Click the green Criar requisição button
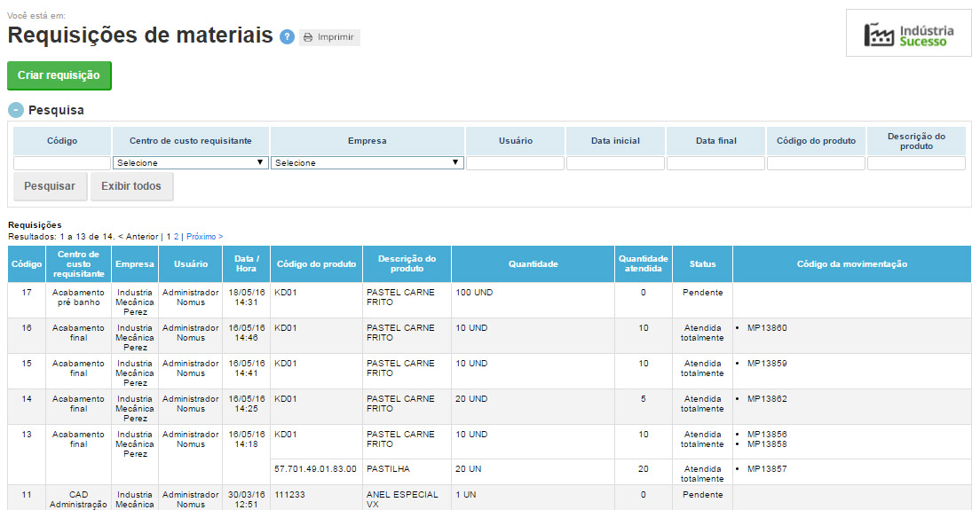 (x=59, y=75)
